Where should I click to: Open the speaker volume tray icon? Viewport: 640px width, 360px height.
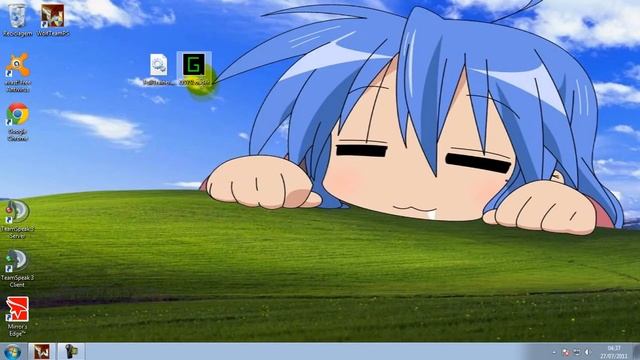587,352
